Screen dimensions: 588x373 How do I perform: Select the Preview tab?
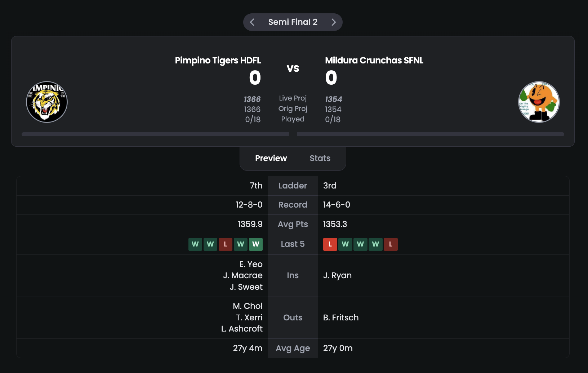point(271,158)
